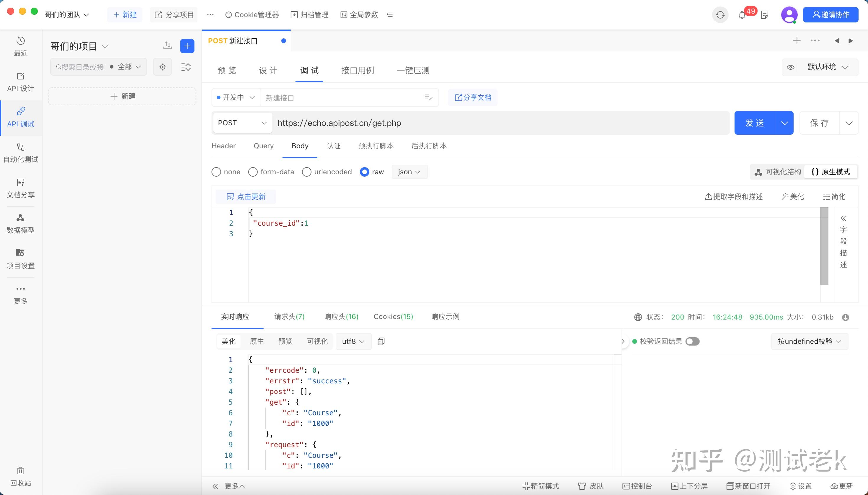Open the Cookie管理器 from the top toolbar
The width and height of the screenshot is (868, 495).
(252, 14)
